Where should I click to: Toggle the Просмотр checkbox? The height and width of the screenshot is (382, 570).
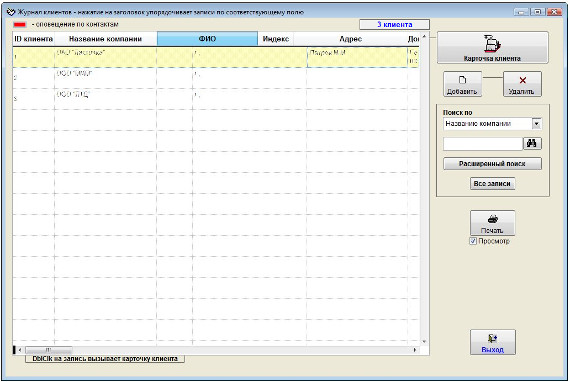tap(473, 241)
